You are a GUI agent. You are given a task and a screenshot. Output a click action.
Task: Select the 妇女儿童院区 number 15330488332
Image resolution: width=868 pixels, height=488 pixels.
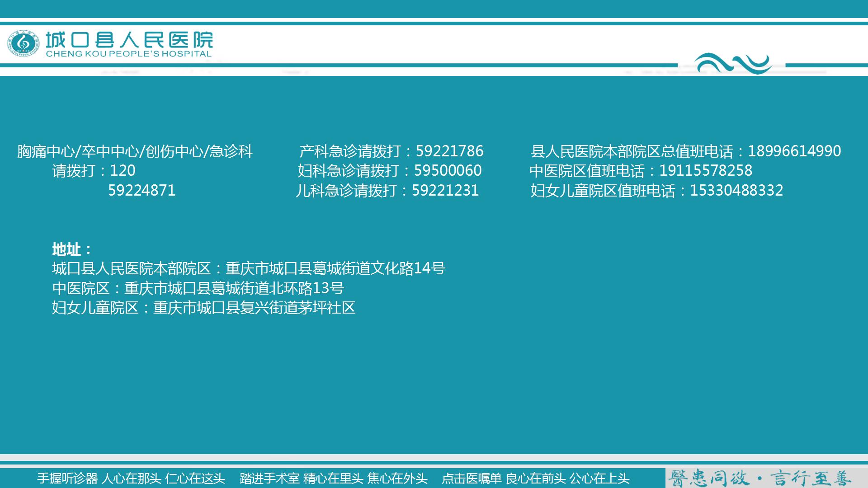point(736,191)
